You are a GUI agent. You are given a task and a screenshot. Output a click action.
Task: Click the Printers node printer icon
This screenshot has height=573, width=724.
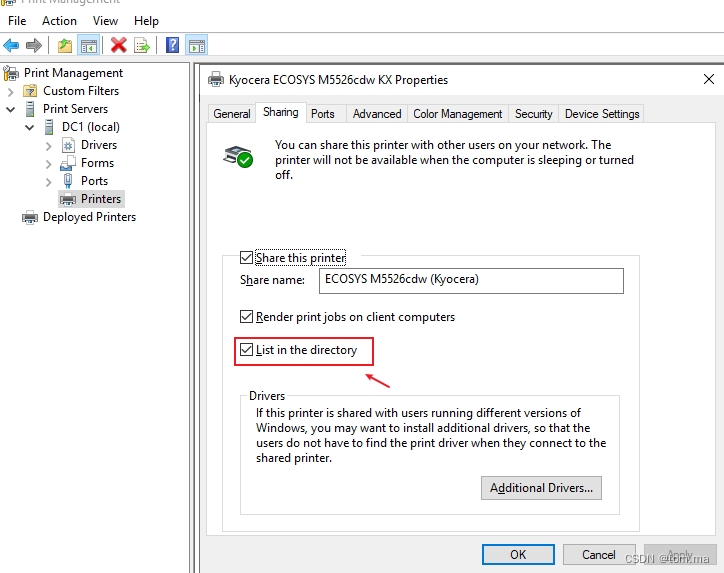coord(68,199)
